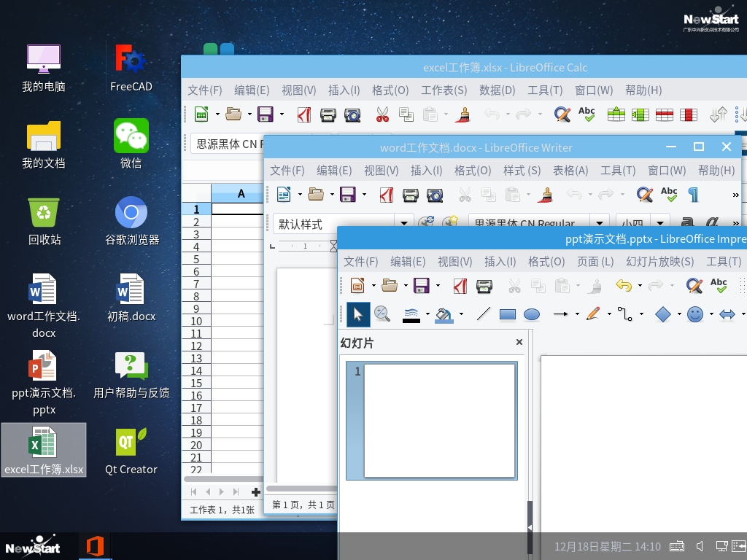The image size is (747, 560).
Task: Open 表格(A) menu in Writer
Action: (x=570, y=170)
